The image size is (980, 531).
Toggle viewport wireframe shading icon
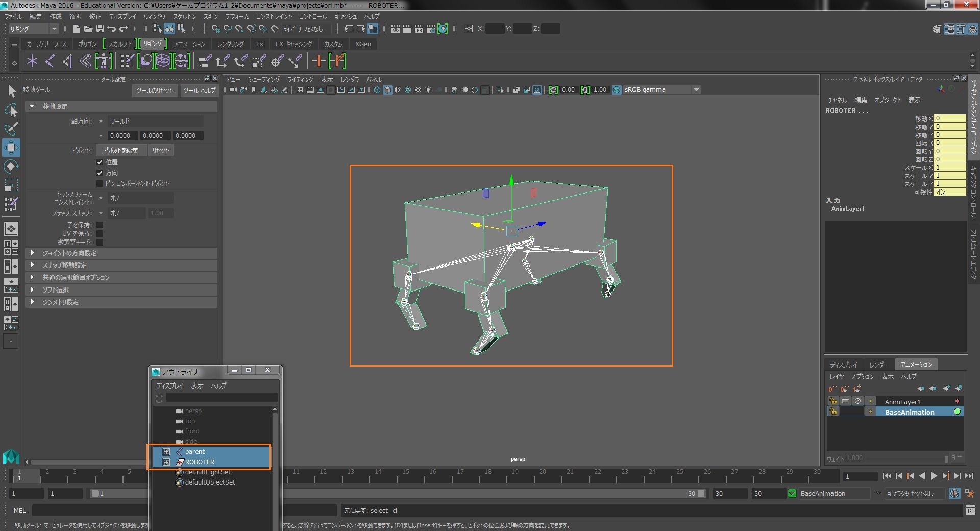(377, 90)
